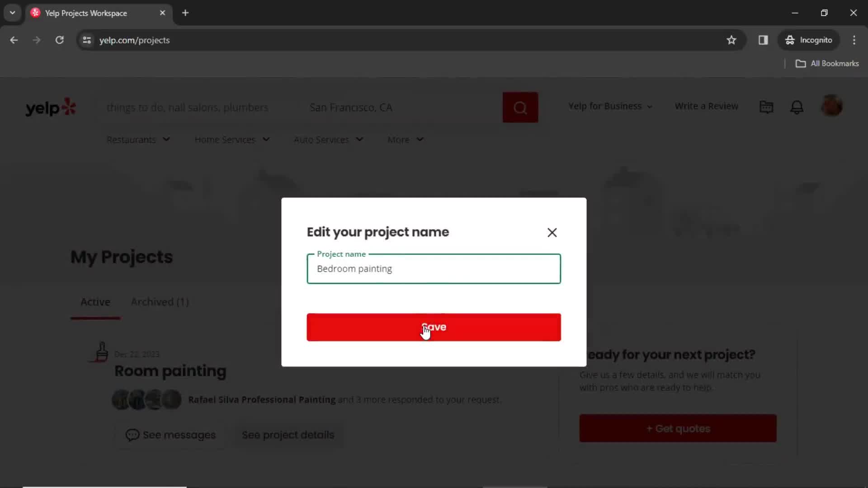Close the Edit project name dialog
This screenshot has height=488, width=868.
pyautogui.click(x=552, y=232)
